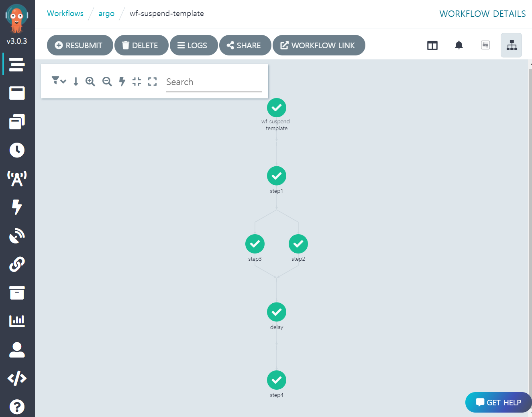The image size is (532, 417).
Task: Select the step1 node
Action: coord(277,176)
